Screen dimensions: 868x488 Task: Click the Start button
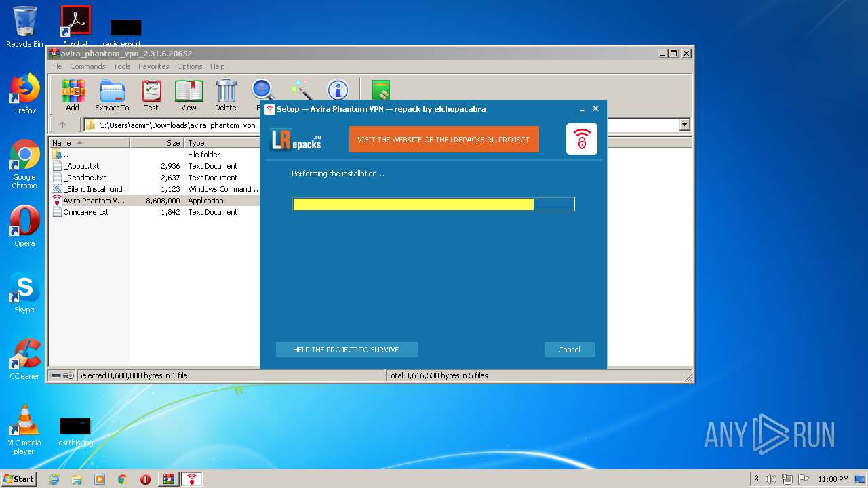18,479
